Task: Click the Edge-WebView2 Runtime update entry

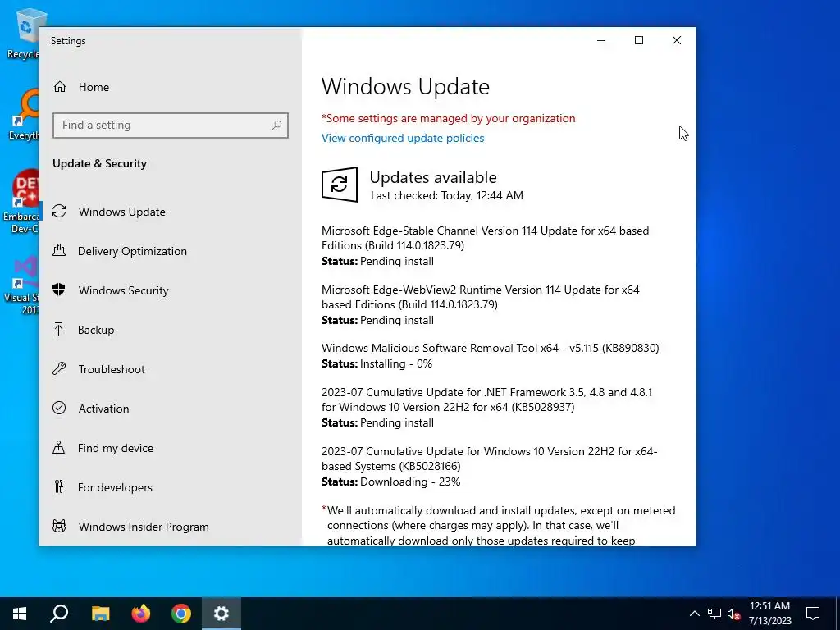Action: 481,305
